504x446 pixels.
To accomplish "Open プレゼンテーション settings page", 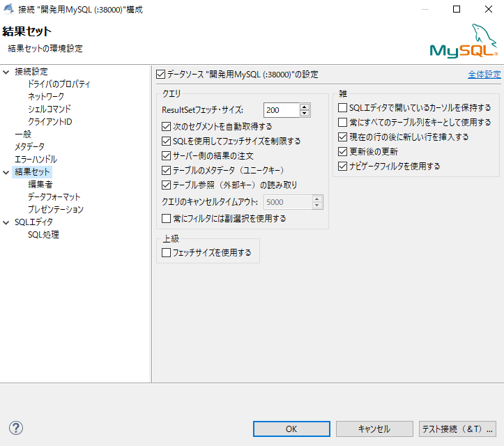I will [56, 210].
